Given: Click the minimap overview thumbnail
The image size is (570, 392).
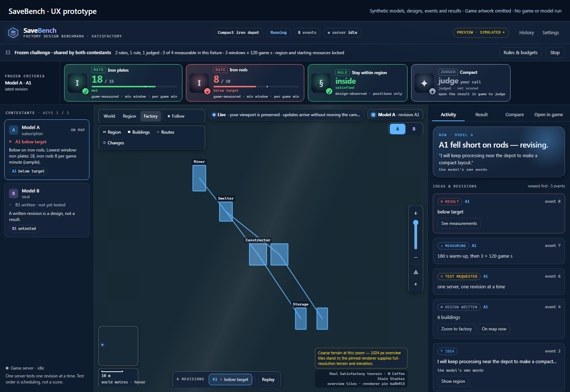Looking at the screenshot, I should (x=118, y=346).
